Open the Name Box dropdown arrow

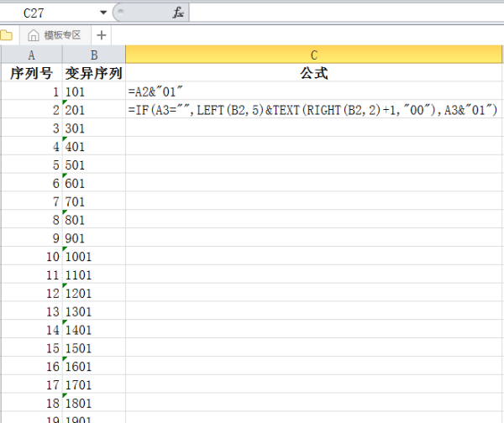pos(103,13)
